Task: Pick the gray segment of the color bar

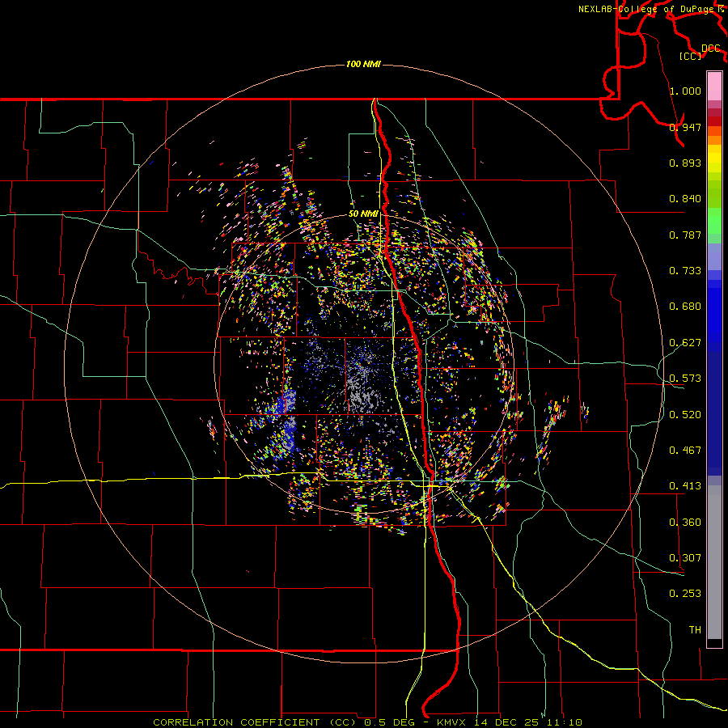Action: click(x=714, y=562)
